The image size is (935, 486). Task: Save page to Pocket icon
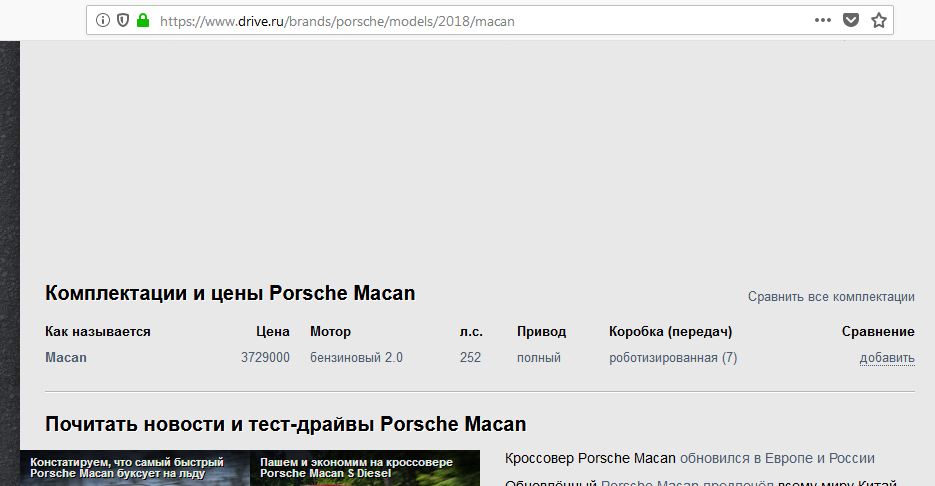pyautogui.click(x=851, y=20)
